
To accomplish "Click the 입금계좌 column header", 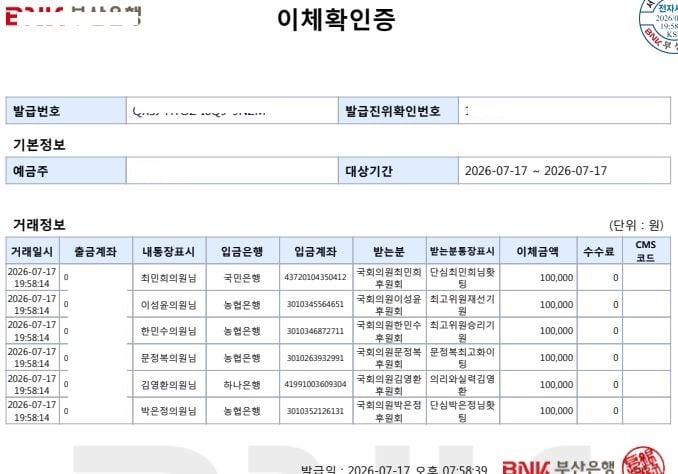I will coord(316,251).
